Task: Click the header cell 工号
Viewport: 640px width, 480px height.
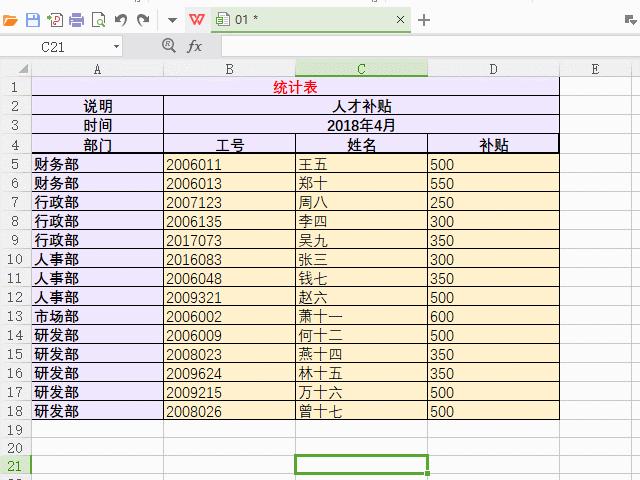Action: (x=229, y=144)
